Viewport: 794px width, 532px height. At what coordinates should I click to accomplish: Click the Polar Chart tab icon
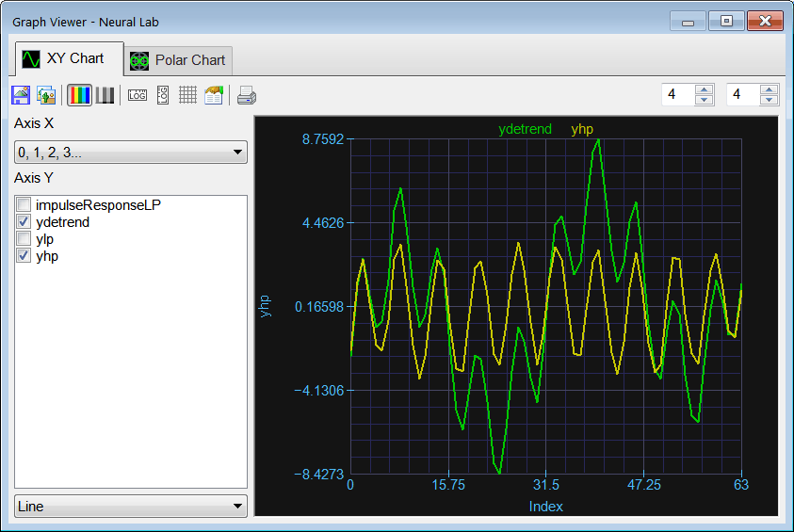click(x=139, y=61)
